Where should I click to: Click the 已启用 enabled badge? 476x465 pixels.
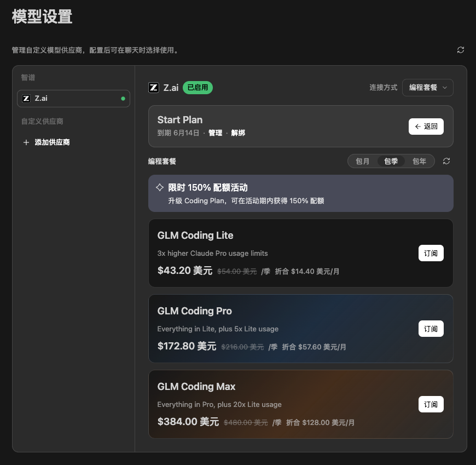tap(198, 88)
